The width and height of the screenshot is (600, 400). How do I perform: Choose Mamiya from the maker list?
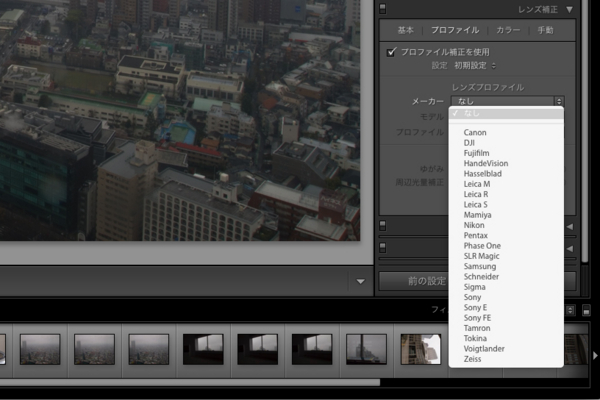pyautogui.click(x=506, y=215)
